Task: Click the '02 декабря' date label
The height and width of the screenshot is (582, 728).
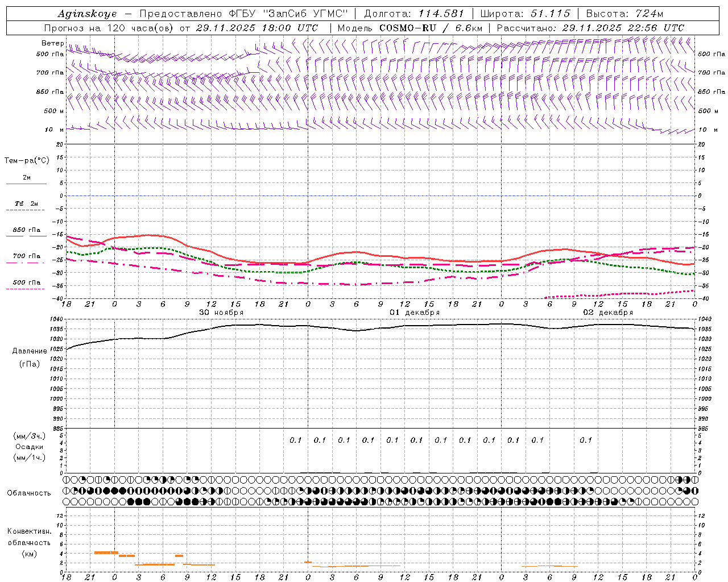Action: 608,313
